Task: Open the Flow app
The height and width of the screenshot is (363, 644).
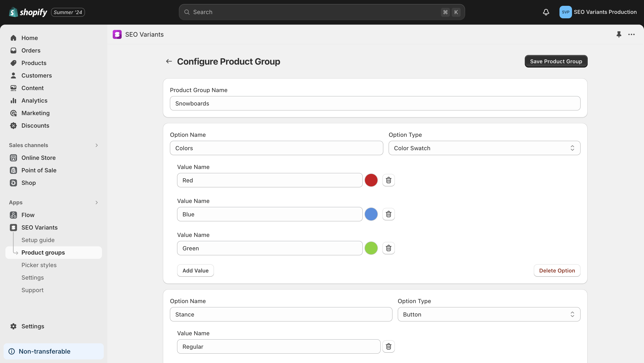Action: tap(53, 215)
